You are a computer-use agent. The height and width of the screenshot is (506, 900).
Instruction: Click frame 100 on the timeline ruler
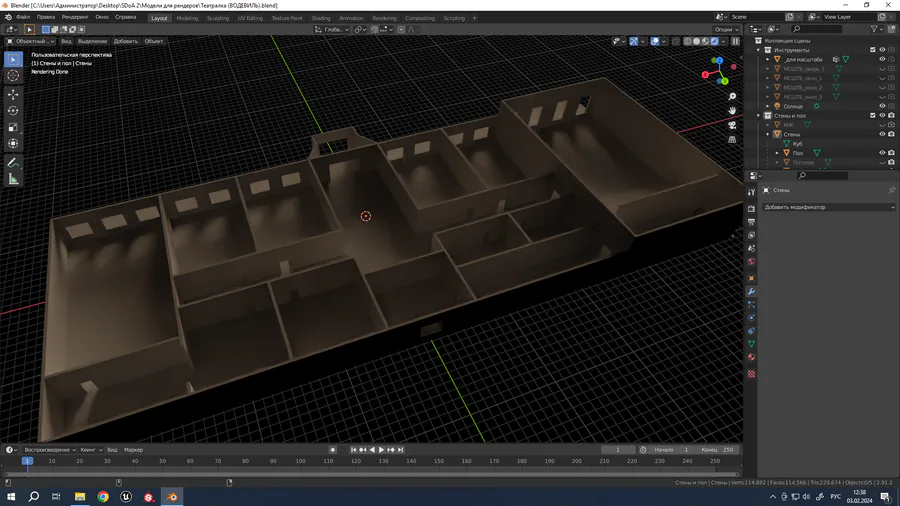pyautogui.click(x=301, y=461)
